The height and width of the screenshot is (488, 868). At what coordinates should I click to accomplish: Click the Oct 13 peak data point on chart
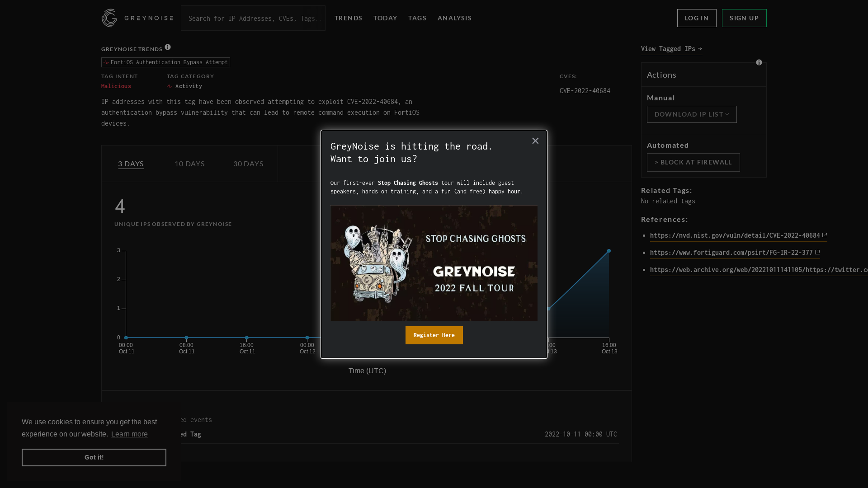(x=609, y=250)
